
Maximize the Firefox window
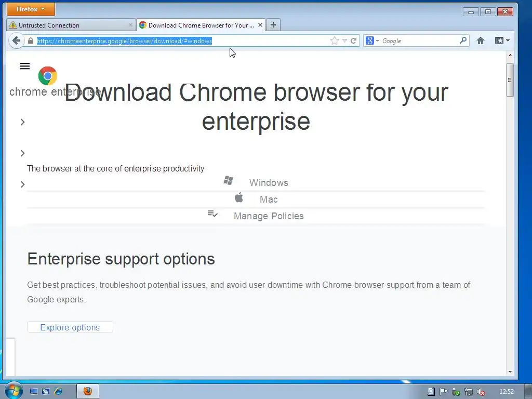tap(488, 12)
